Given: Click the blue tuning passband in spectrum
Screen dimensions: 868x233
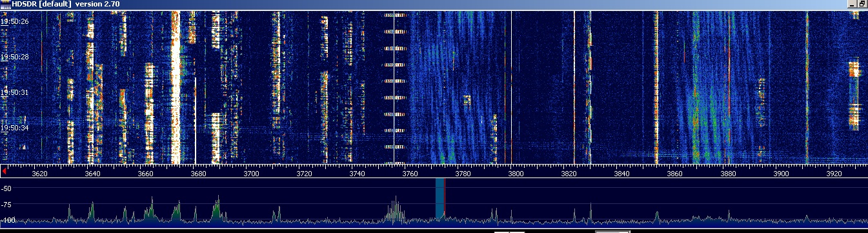Looking at the screenshot, I should coord(439,199).
